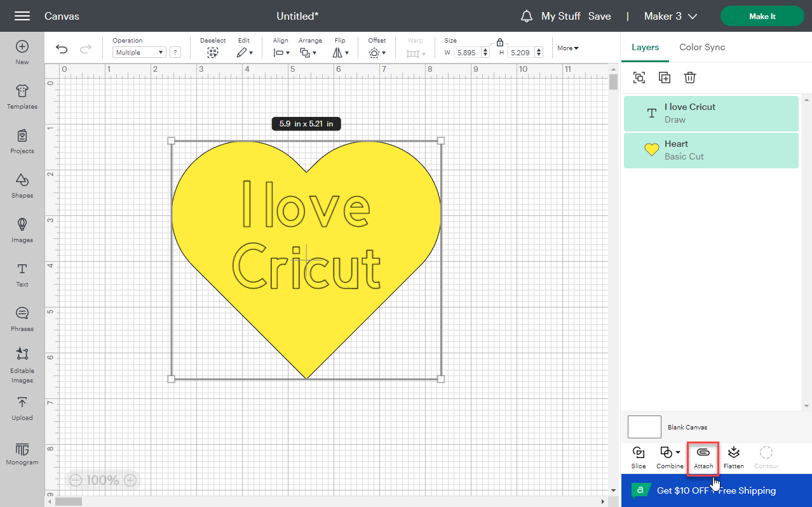
Task: Select the Slice tool
Action: [x=638, y=456]
